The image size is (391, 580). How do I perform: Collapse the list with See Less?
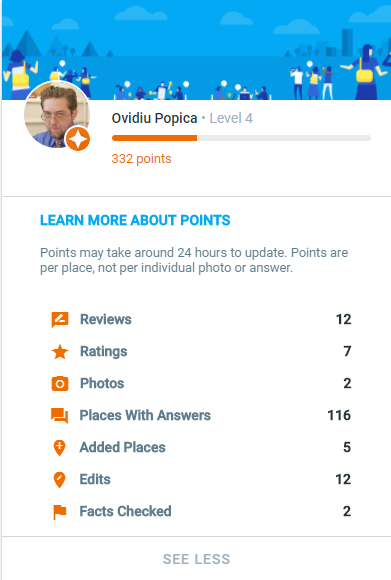pyautogui.click(x=196, y=559)
